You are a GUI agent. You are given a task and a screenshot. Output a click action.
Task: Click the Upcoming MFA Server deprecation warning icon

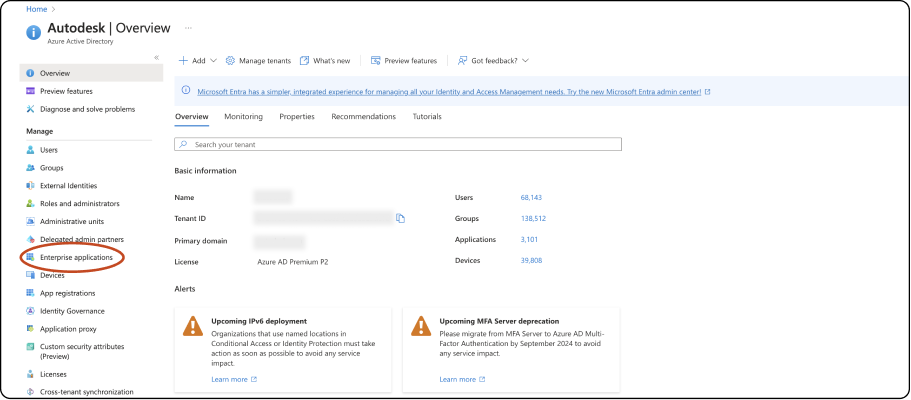[x=421, y=326]
